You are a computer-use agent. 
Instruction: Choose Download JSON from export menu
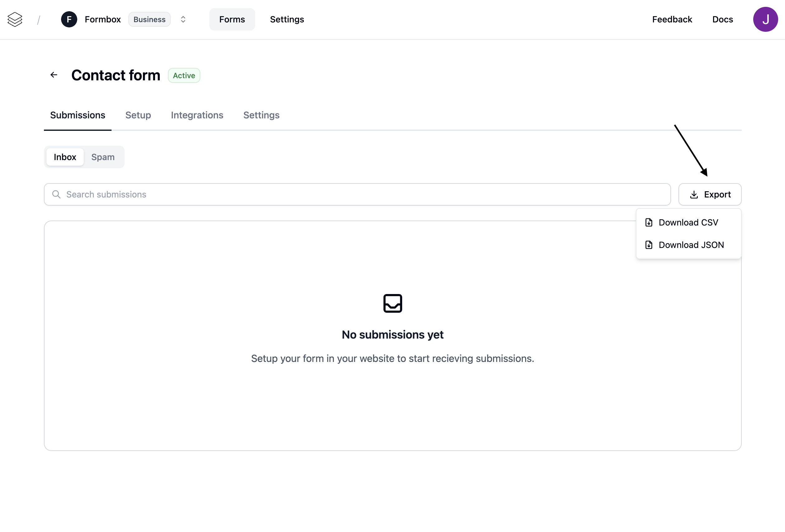pyautogui.click(x=691, y=245)
